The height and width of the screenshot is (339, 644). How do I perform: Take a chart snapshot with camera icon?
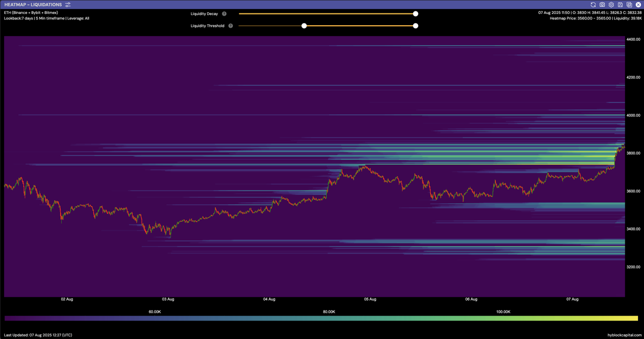(602, 4)
